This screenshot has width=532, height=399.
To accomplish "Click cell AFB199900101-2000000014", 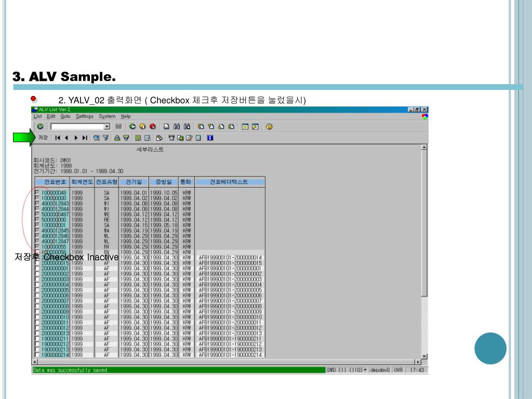I will point(230,258).
